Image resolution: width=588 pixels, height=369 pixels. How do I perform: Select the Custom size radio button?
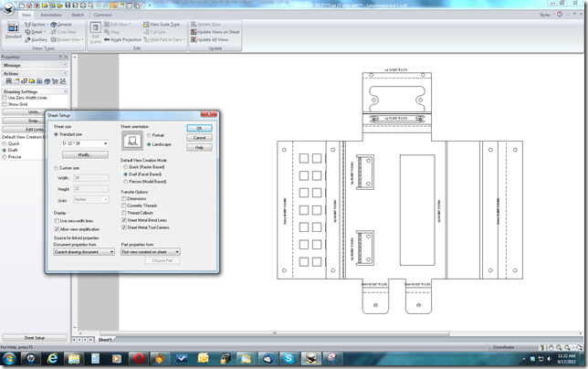pyautogui.click(x=56, y=168)
